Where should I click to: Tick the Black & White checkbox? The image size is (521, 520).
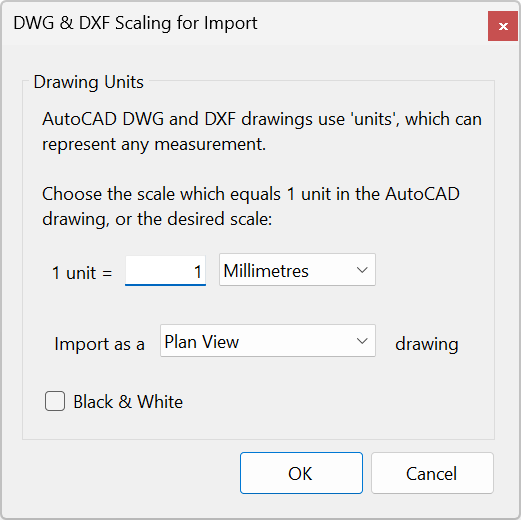(x=55, y=401)
